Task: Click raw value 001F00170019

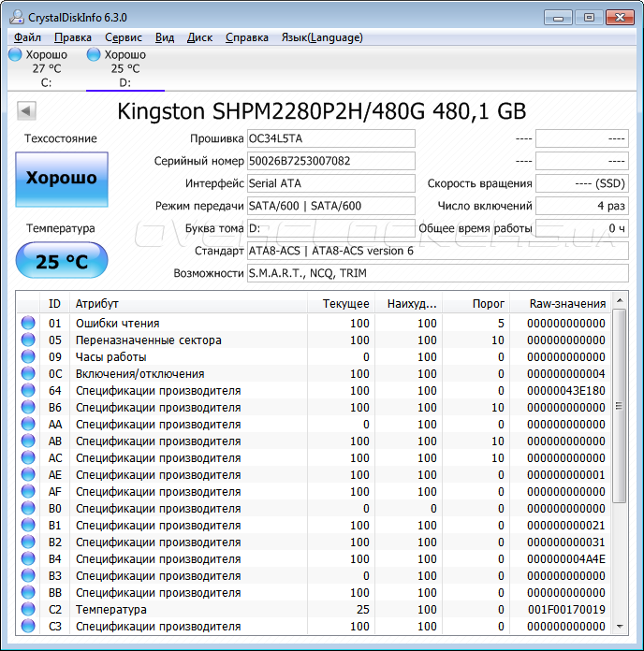Action: click(x=566, y=610)
